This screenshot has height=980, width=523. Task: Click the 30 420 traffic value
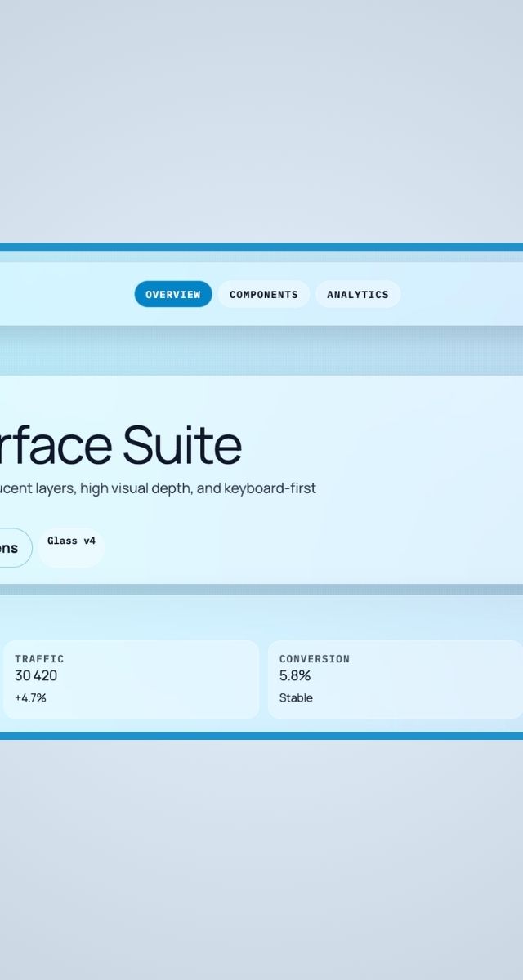tap(36, 675)
